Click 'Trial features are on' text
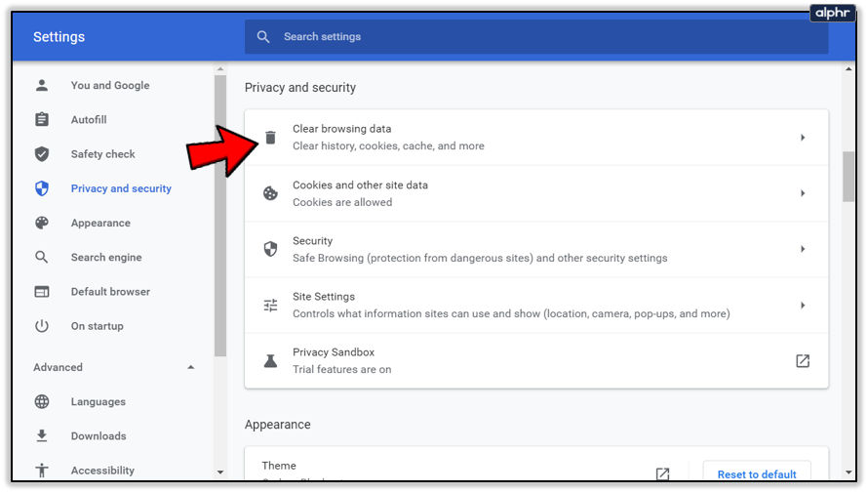This screenshot has width=868, height=493. pyautogui.click(x=342, y=369)
